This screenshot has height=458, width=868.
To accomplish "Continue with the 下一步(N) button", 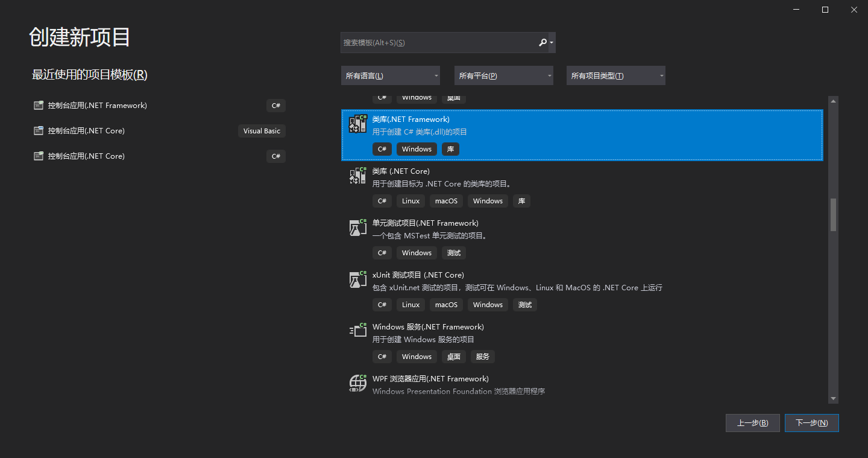I will pos(812,423).
